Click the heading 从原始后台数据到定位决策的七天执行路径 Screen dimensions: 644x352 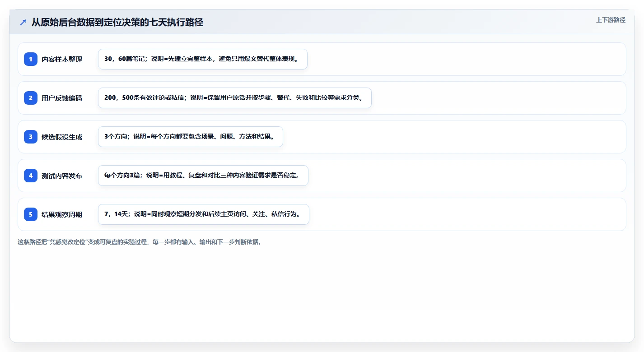[117, 22]
